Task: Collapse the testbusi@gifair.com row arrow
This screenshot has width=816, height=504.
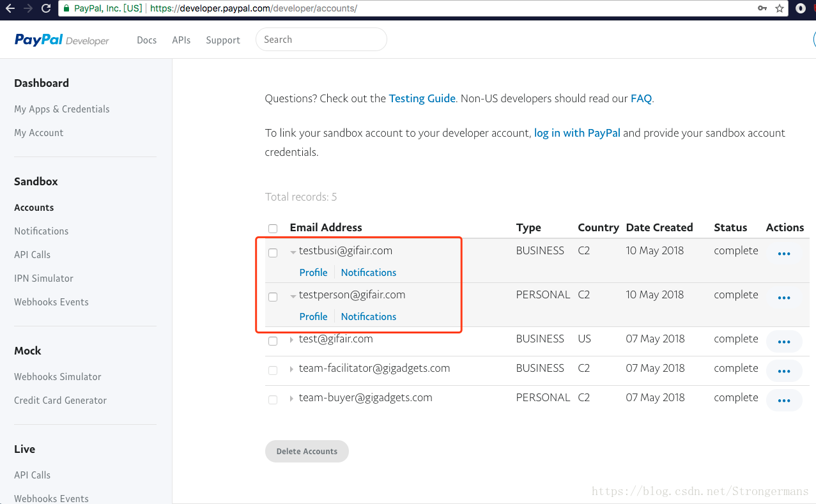Action: (293, 252)
